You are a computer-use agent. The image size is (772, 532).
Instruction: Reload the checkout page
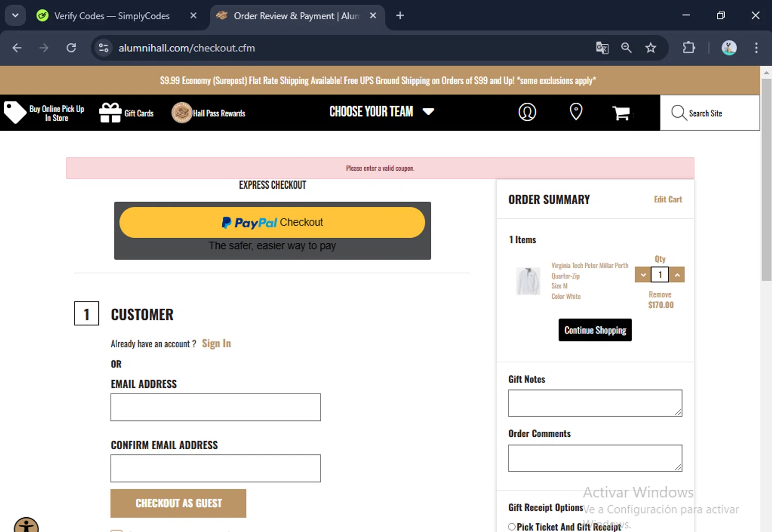point(72,48)
